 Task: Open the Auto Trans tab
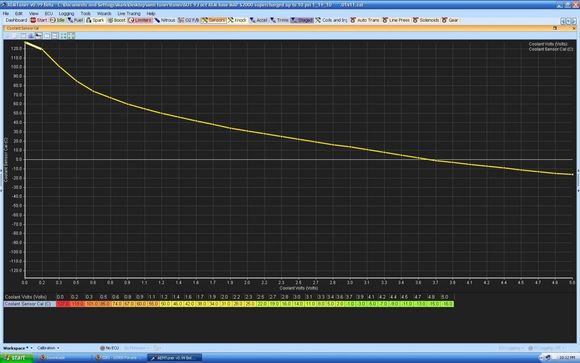(x=365, y=20)
